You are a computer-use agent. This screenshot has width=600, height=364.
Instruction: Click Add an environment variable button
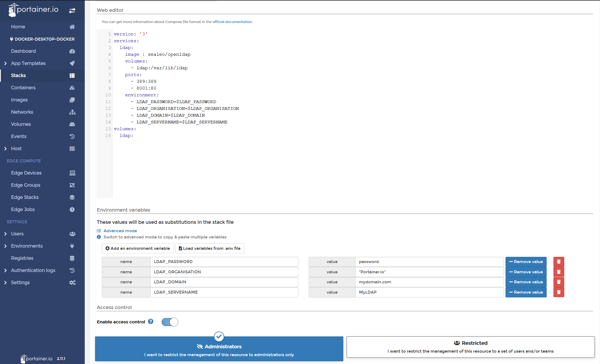pos(137,248)
